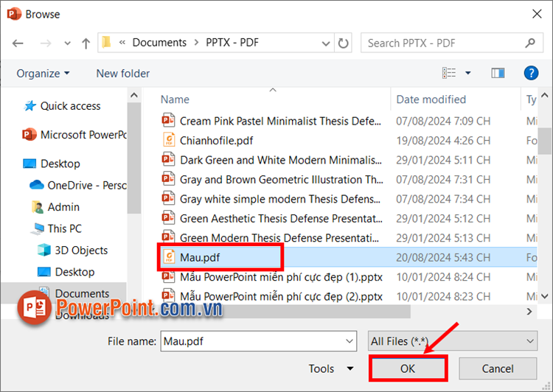Click the PDF icon of Chianhofile.pdf
553x392 pixels.
tap(169, 139)
